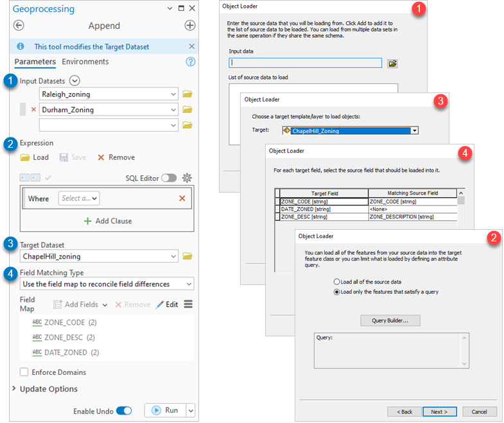Open the Field Matching Type dropdown
The width and height of the screenshot is (504, 423).
189,284
